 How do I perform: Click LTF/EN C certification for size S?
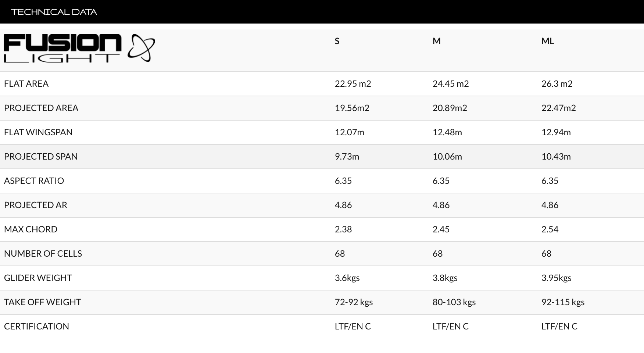[353, 326]
